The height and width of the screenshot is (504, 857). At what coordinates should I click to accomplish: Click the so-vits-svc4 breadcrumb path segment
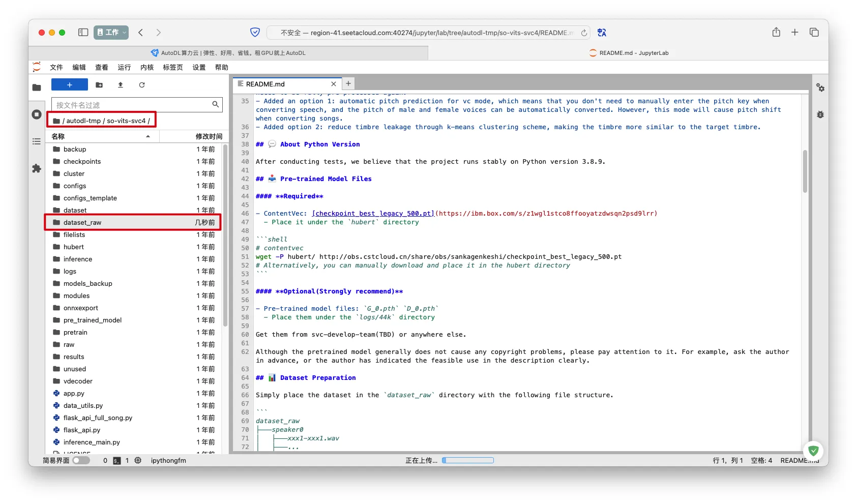pos(126,121)
